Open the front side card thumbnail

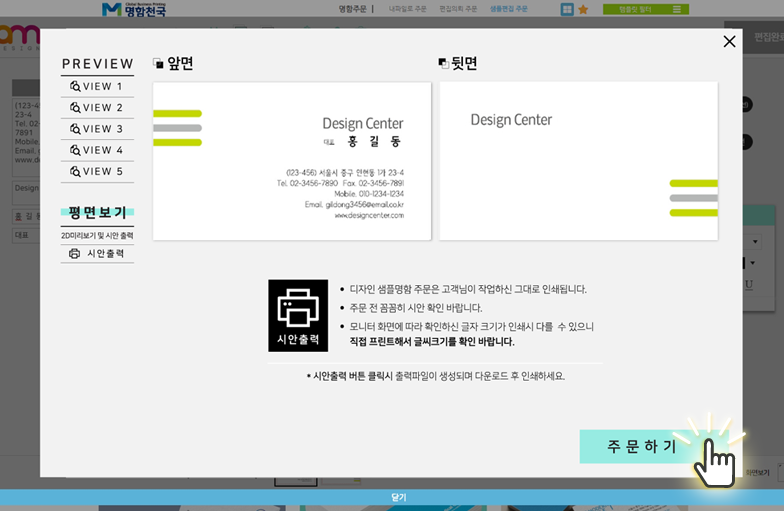point(292,161)
